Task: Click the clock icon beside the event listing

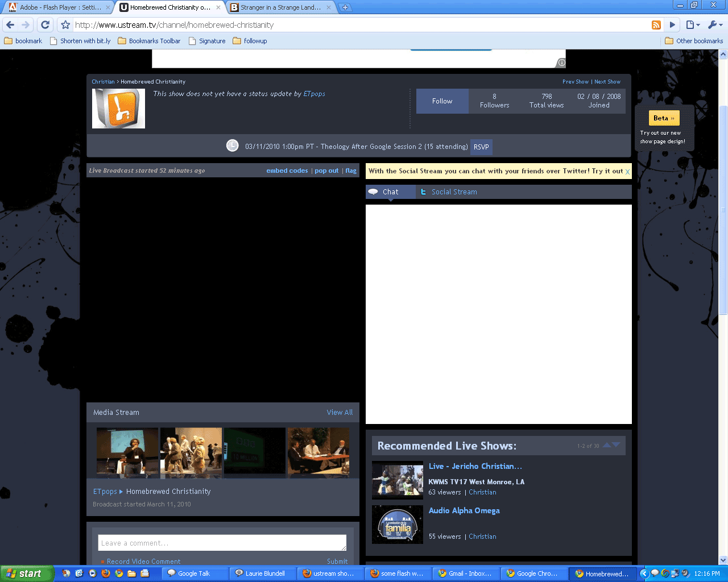Action: click(232, 145)
